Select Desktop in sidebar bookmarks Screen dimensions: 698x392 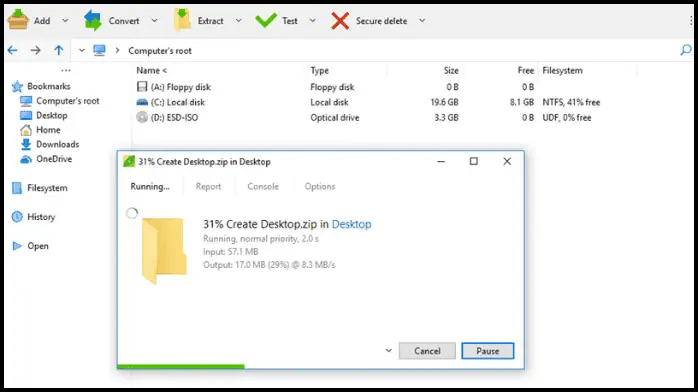52,115
